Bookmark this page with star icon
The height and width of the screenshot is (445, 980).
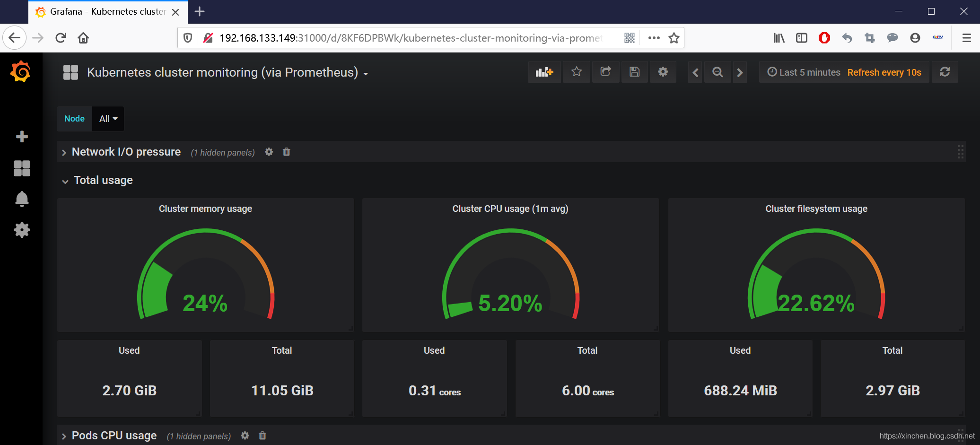pos(674,38)
